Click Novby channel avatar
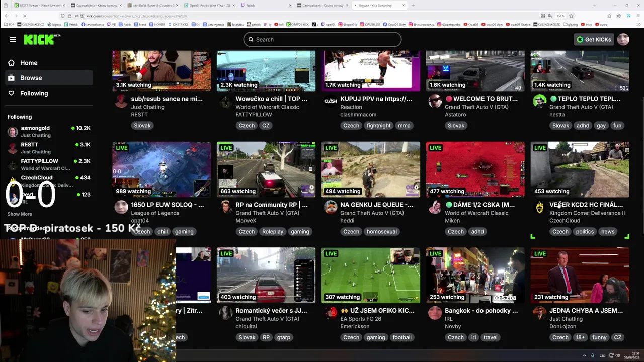Screen dimensions: 644x362 pyautogui.click(x=435, y=313)
